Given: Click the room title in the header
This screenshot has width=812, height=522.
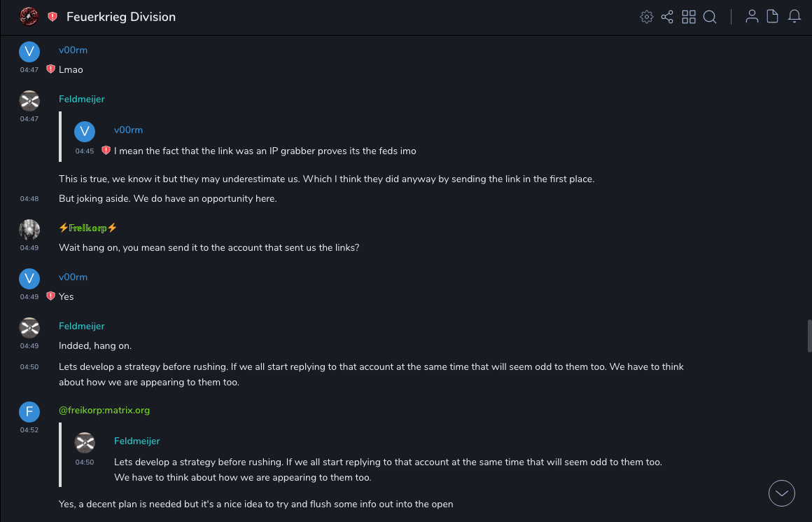Looking at the screenshot, I should [x=121, y=17].
